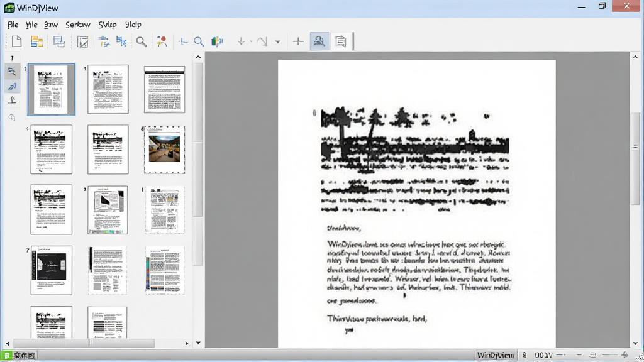Click the gray magnifier search icon in the toolbar
The height and width of the screenshot is (362, 644).
[x=142, y=41]
